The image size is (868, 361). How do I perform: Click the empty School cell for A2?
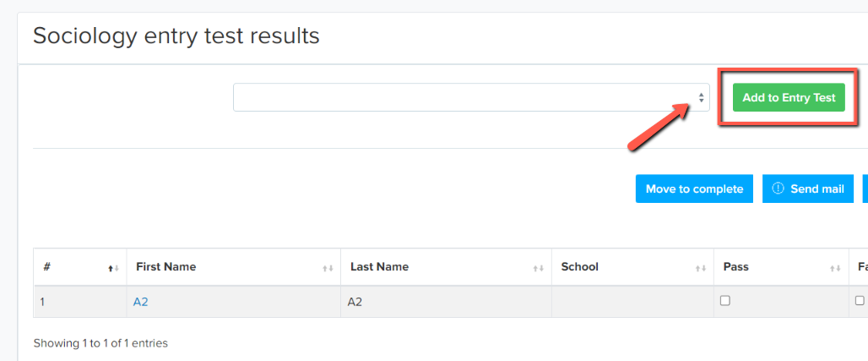click(633, 302)
